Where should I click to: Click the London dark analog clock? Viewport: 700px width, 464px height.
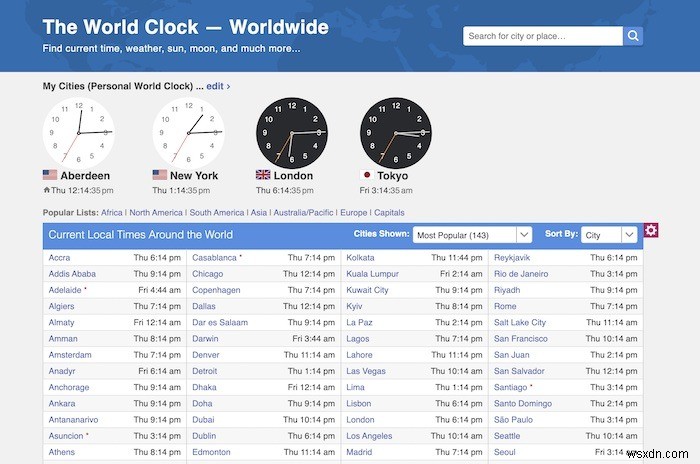pos(292,132)
